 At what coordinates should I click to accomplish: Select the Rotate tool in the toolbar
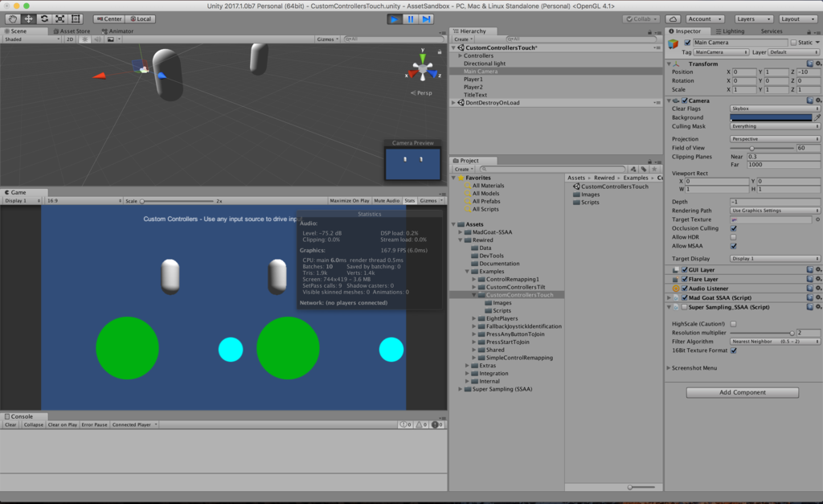[x=44, y=19]
